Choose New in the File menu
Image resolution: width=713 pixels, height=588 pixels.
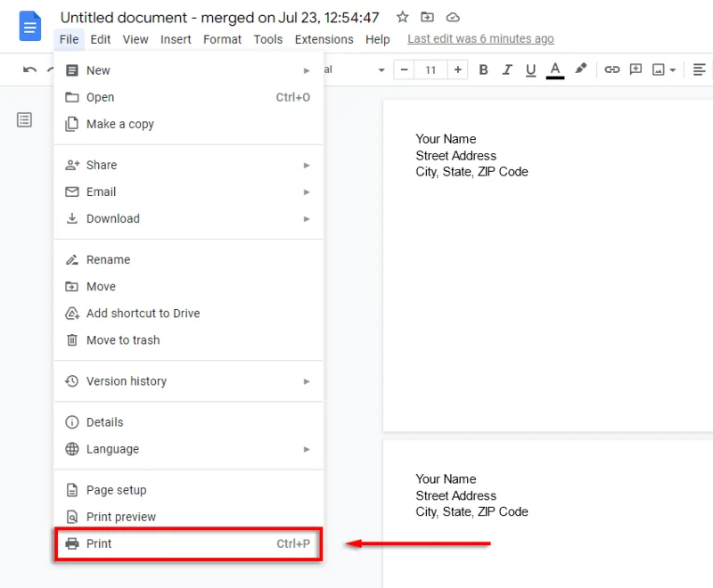point(188,70)
